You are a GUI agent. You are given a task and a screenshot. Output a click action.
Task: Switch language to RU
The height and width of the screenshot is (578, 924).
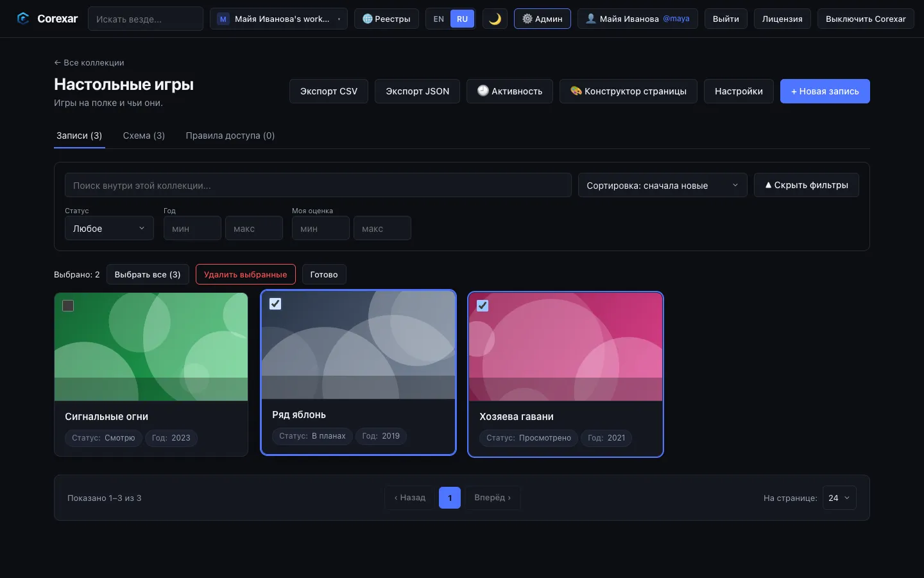coord(462,19)
